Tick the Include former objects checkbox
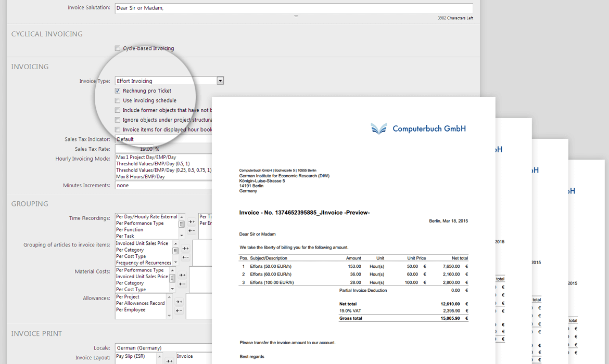609x364 pixels. click(x=118, y=110)
